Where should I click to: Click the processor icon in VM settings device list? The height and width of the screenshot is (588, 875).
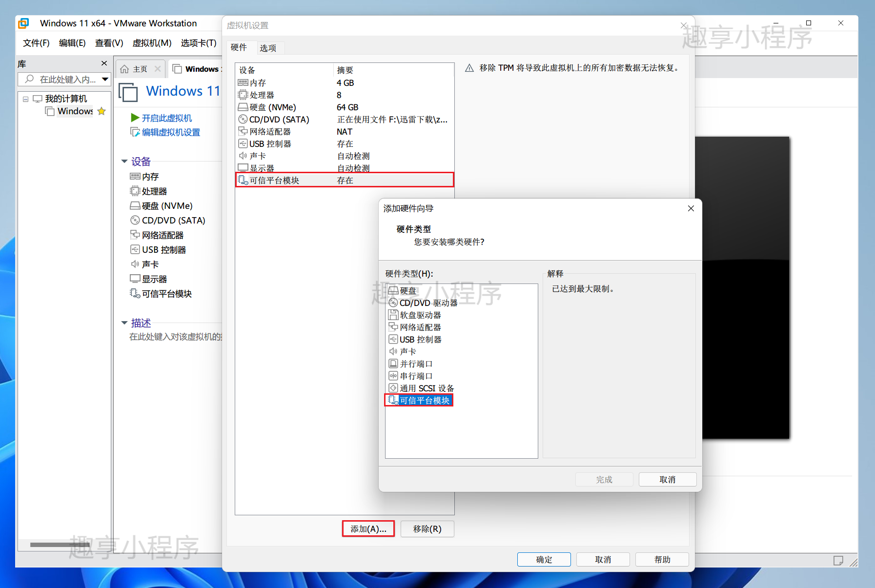click(243, 95)
